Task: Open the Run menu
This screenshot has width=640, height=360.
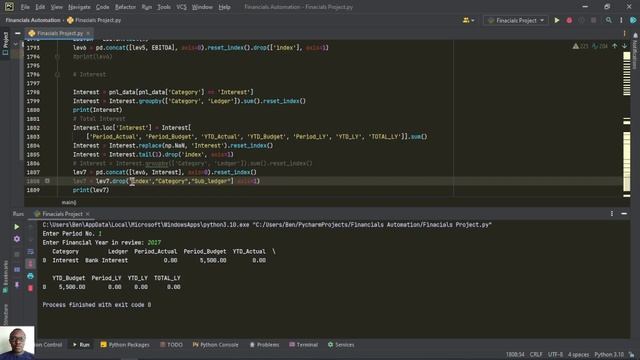Action: [x=147, y=7]
